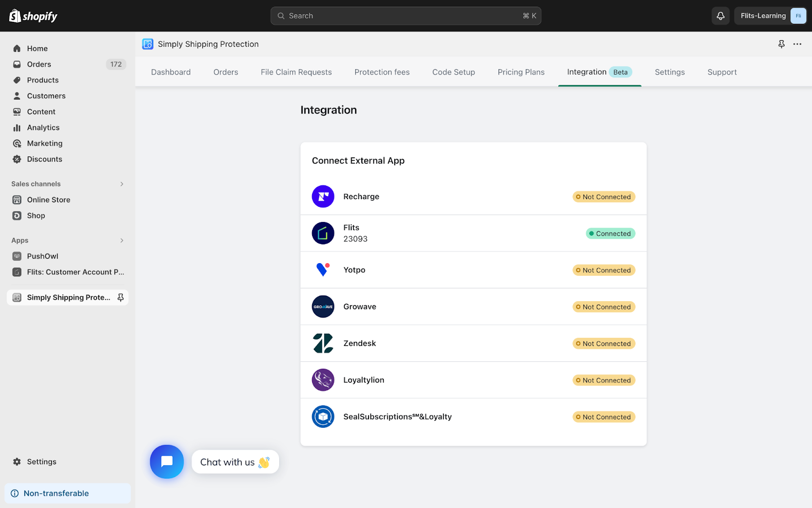Expand the Apps section chevron
The width and height of the screenshot is (812, 508).
[122, 240]
